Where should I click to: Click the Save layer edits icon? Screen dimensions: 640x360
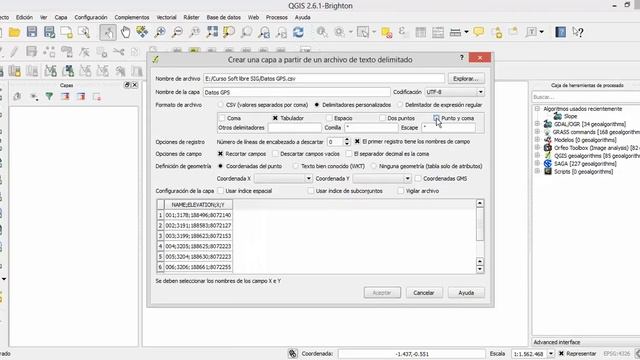[31, 51]
